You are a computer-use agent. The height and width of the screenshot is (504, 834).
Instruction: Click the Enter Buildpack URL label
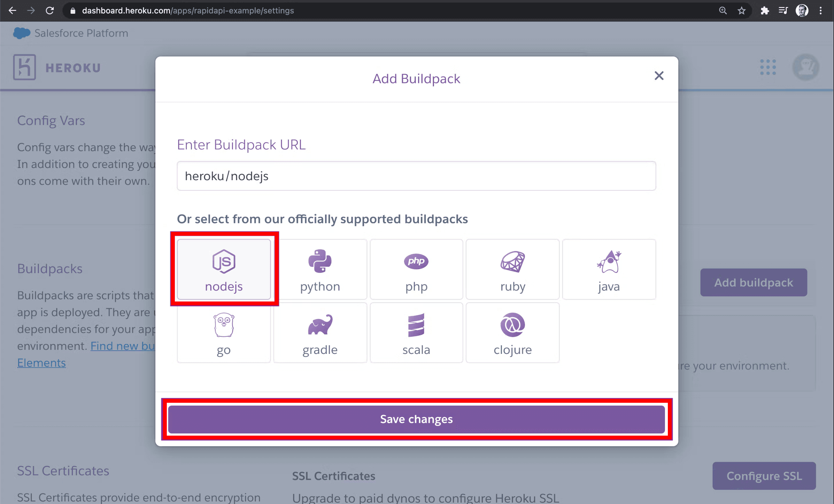pyautogui.click(x=241, y=145)
